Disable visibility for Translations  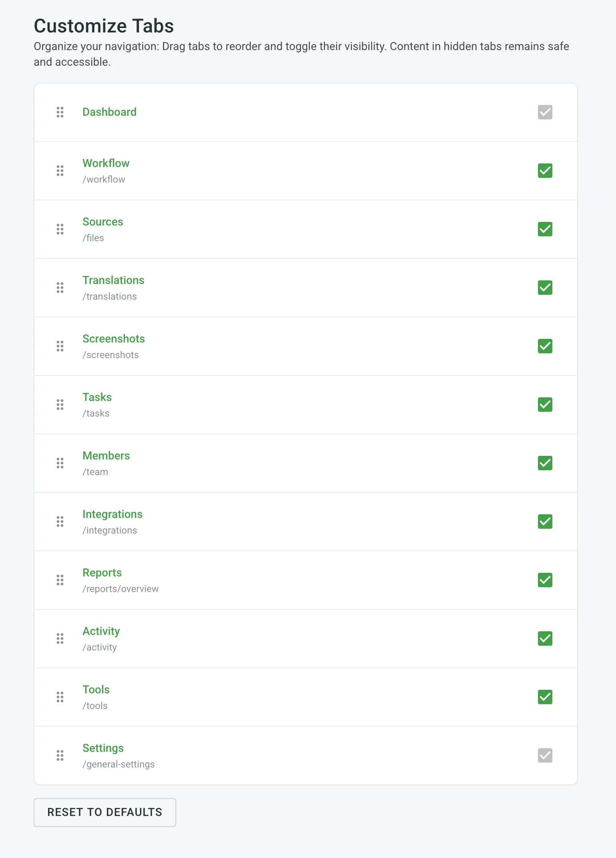(545, 288)
